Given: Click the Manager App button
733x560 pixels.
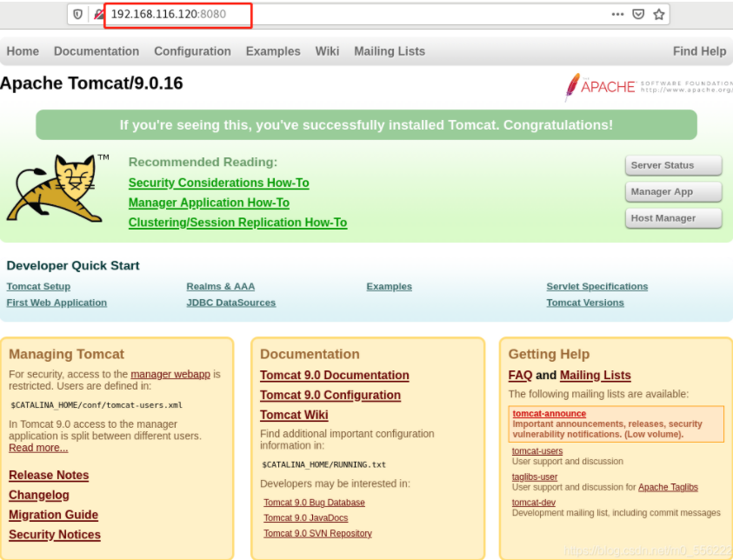Looking at the screenshot, I should pos(674,191).
